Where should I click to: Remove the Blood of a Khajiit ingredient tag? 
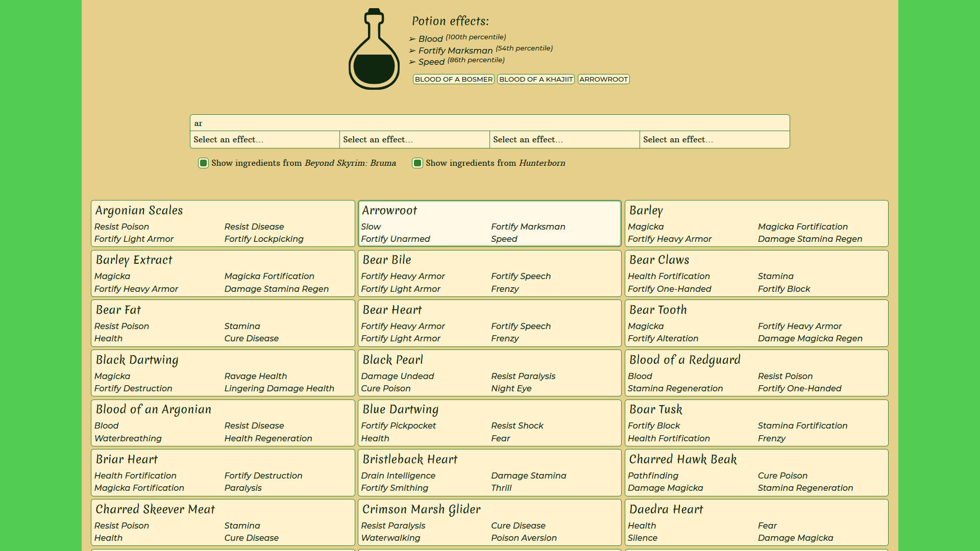pyautogui.click(x=536, y=79)
